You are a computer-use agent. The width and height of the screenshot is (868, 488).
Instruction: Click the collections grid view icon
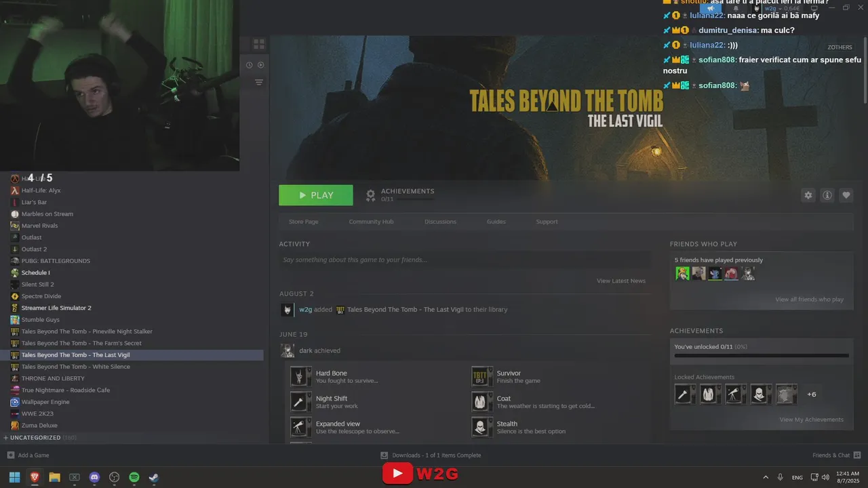pos(259,44)
